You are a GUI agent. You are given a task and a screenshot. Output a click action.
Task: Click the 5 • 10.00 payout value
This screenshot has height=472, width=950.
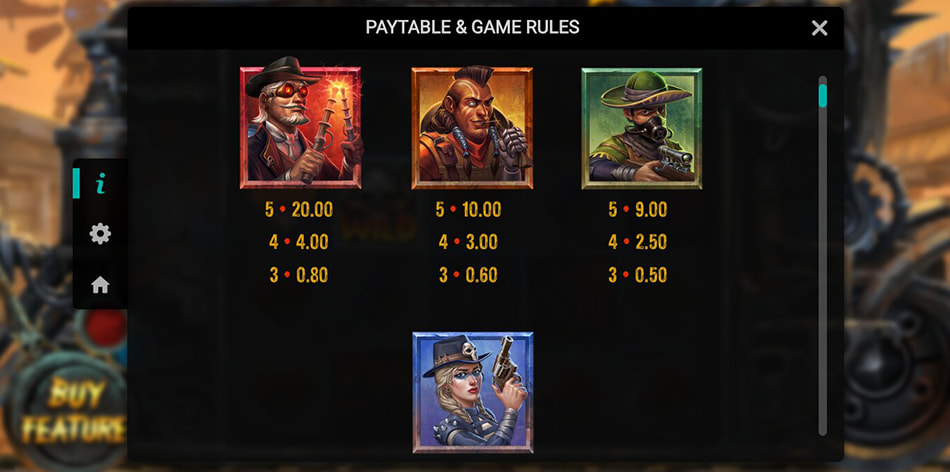[468, 210]
